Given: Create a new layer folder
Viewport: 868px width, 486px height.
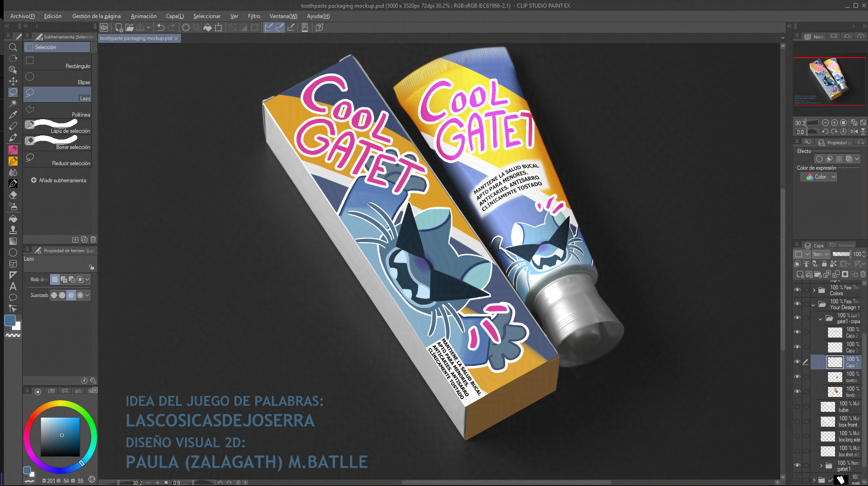Looking at the screenshot, I should click(818, 274).
